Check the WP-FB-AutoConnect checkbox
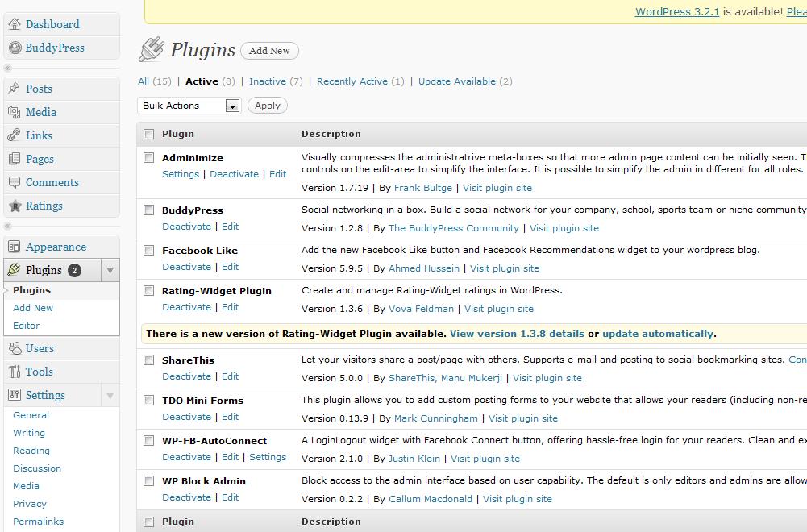Screen dimensions: 807x532 pos(148,440)
